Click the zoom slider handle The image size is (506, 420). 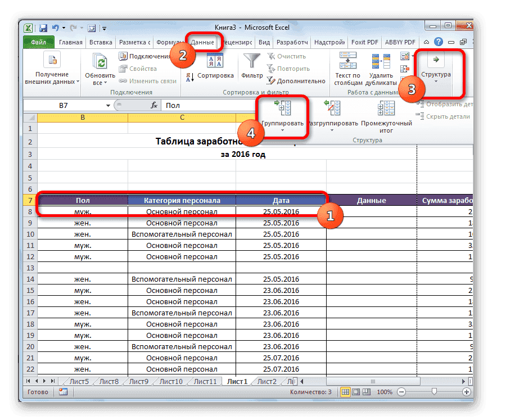[432, 391]
